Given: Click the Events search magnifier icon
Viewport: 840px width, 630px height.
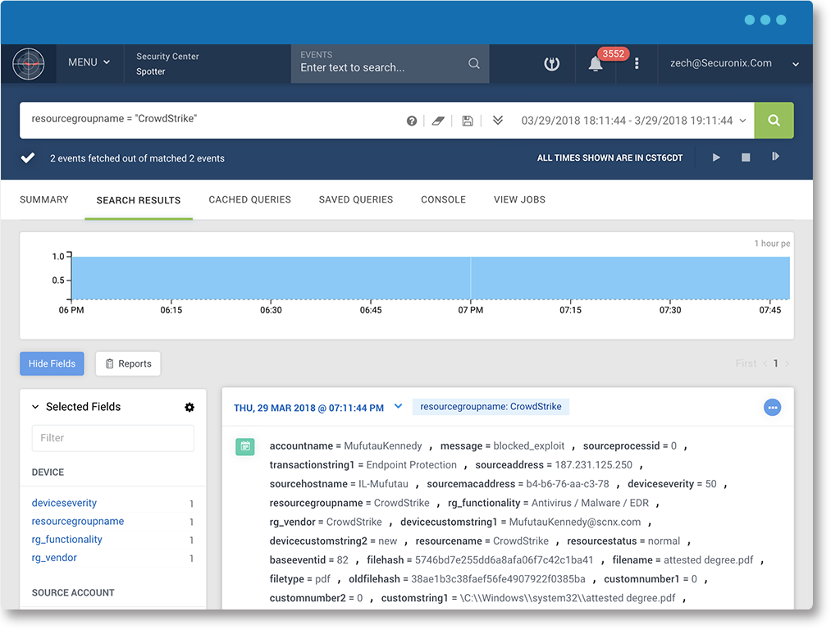Looking at the screenshot, I should click(473, 63).
